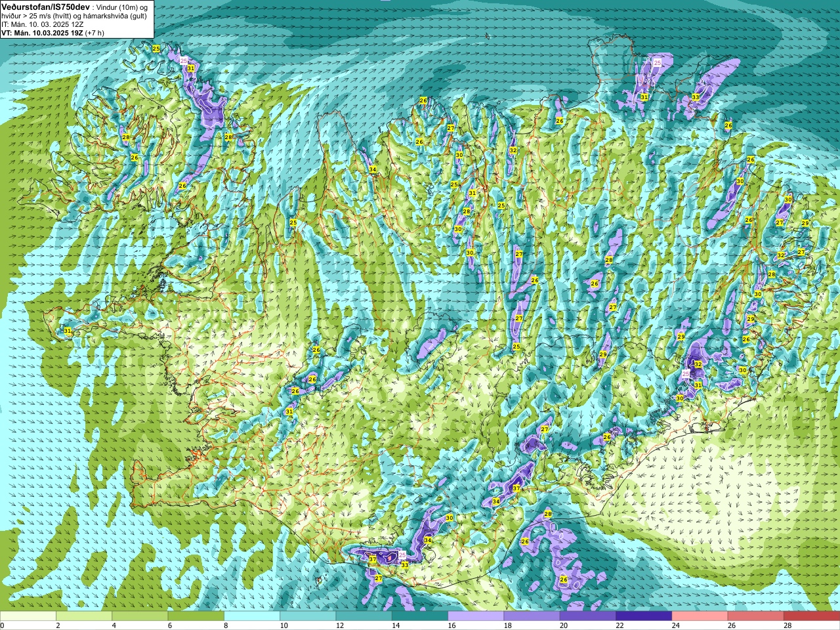Click the legend scale tick label "24"
The height and width of the screenshot is (630, 840).
(x=676, y=625)
